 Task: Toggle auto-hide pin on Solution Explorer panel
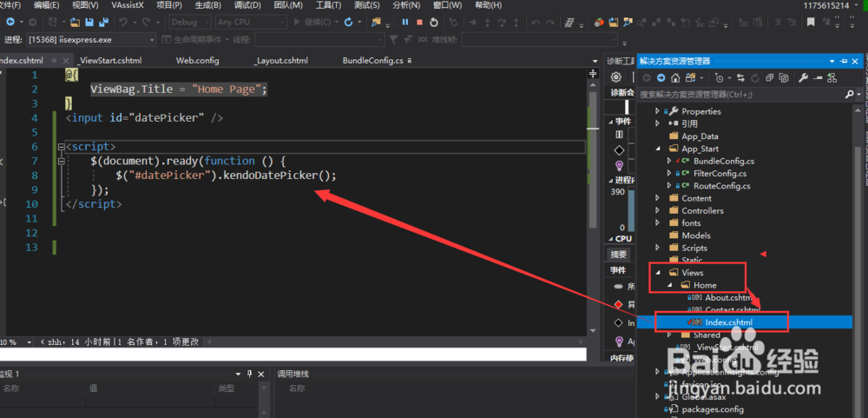tap(844, 61)
